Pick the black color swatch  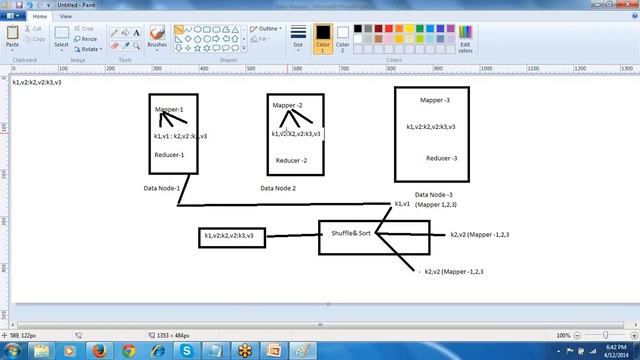click(358, 29)
